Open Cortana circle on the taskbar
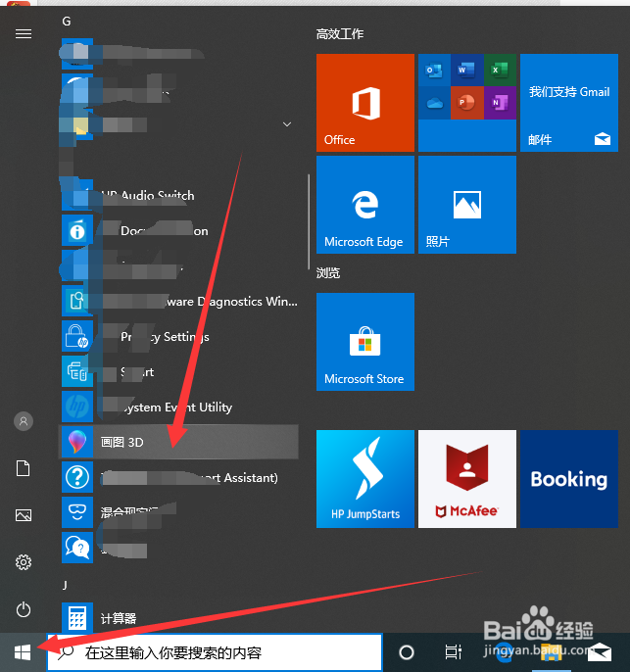This screenshot has height=672, width=630. click(407, 652)
